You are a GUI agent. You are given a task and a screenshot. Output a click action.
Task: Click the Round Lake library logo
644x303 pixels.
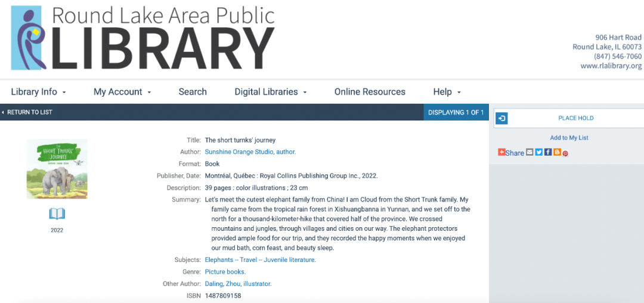(x=143, y=38)
